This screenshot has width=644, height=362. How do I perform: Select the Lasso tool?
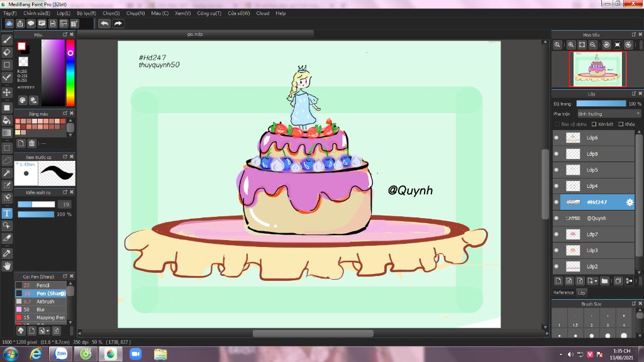(x=6, y=160)
